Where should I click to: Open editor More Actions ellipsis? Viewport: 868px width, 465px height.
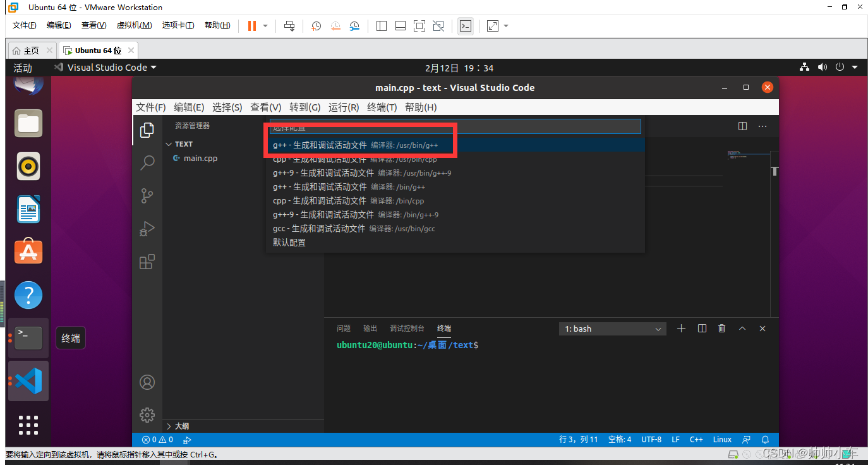[x=763, y=126]
